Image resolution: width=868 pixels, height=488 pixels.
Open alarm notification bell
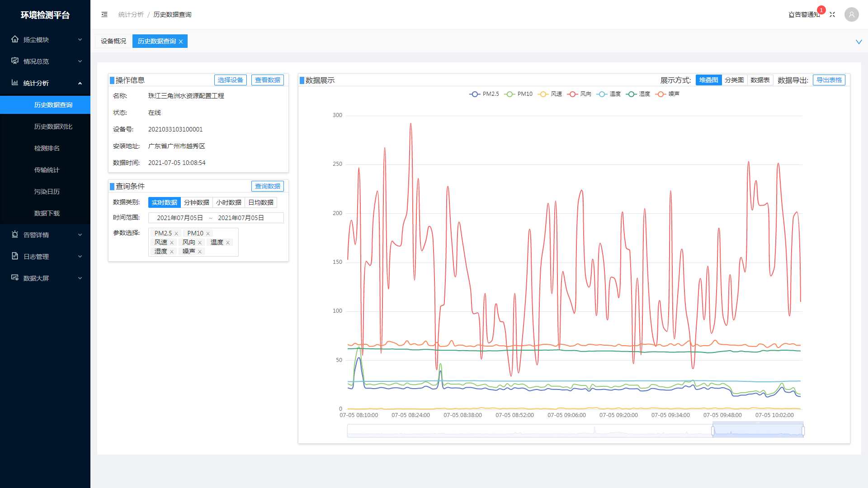(x=804, y=14)
